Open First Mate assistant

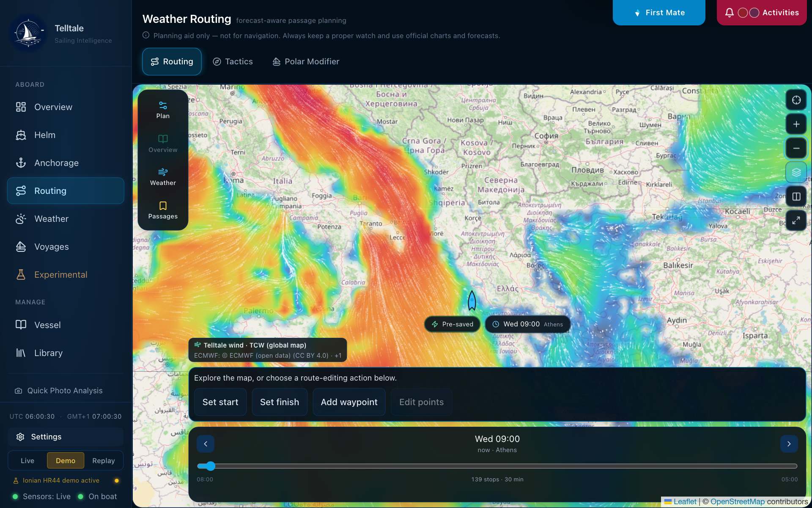(659, 13)
